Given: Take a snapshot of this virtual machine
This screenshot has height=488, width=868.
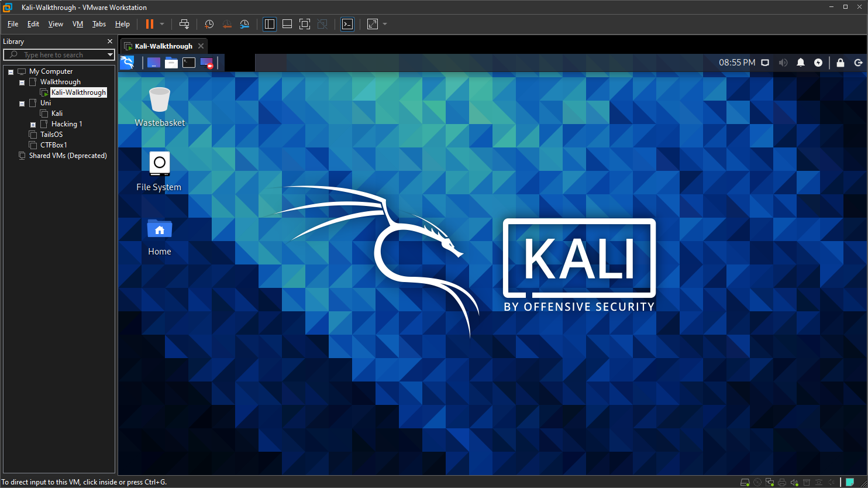Looking at the screenshot, I should (209, 24).
